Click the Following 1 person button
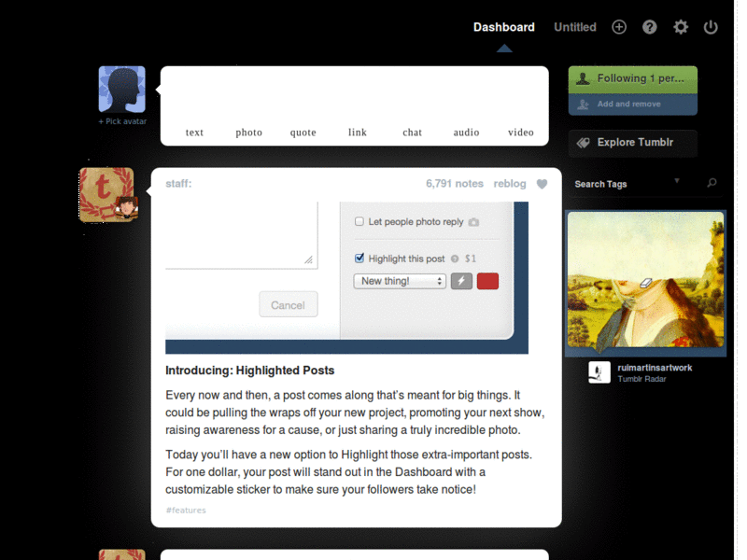The height and width of the screenshot is (560, 747). tap(633, 79)
